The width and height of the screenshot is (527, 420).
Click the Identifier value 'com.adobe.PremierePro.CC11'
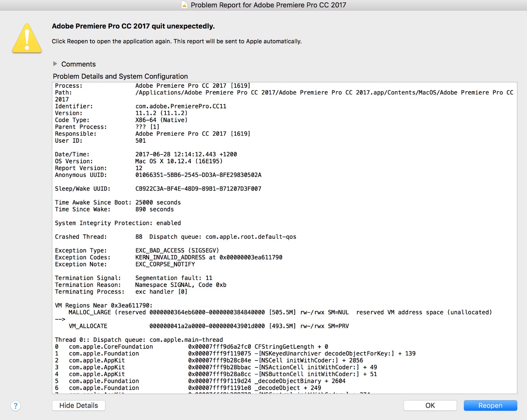(181, 106)
